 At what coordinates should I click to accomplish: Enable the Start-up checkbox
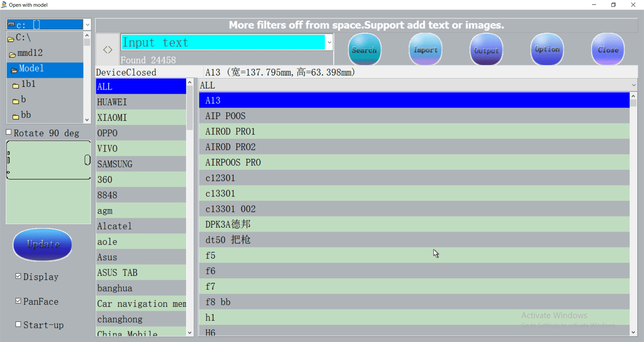[x=18, y=324]
